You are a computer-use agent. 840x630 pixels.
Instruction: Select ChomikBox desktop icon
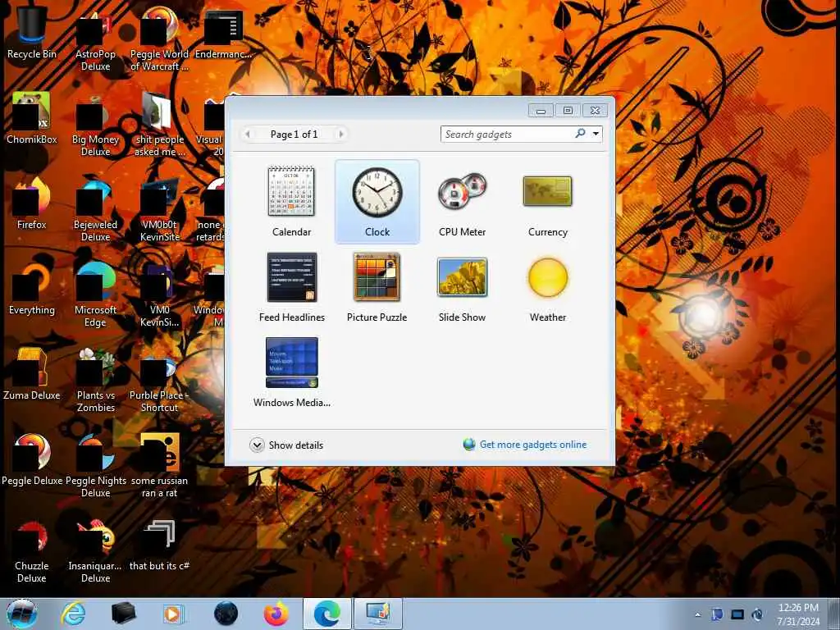coord(32,119)
